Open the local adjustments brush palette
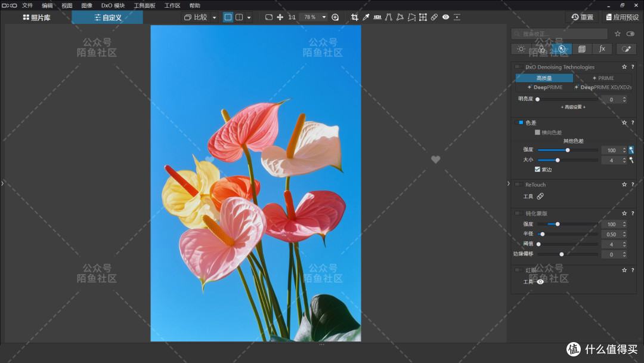The width and height of the screenshot is (644, 363). (x=626, y=49)
